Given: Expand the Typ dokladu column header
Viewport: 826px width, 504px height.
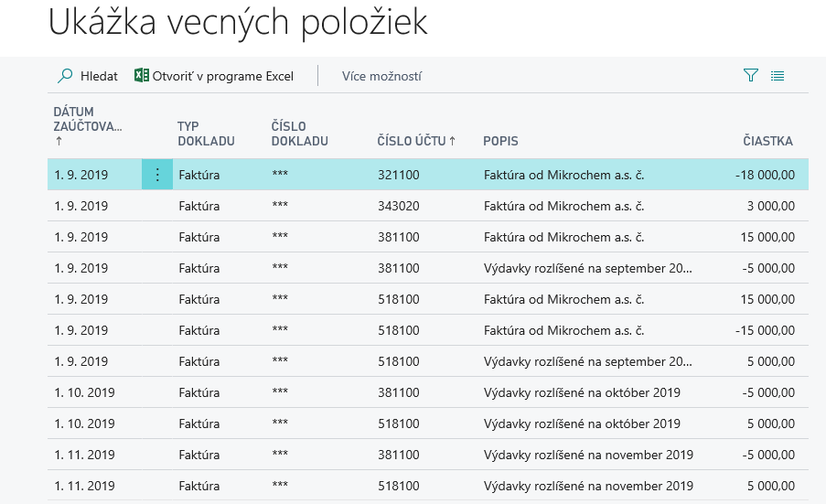Looking at the screenshot, I should [x=206, y=134].
